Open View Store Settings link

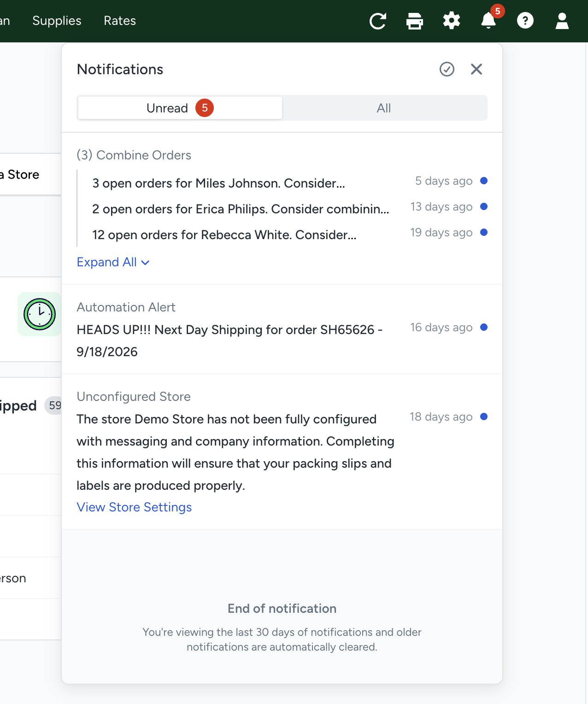coord(134,507)
